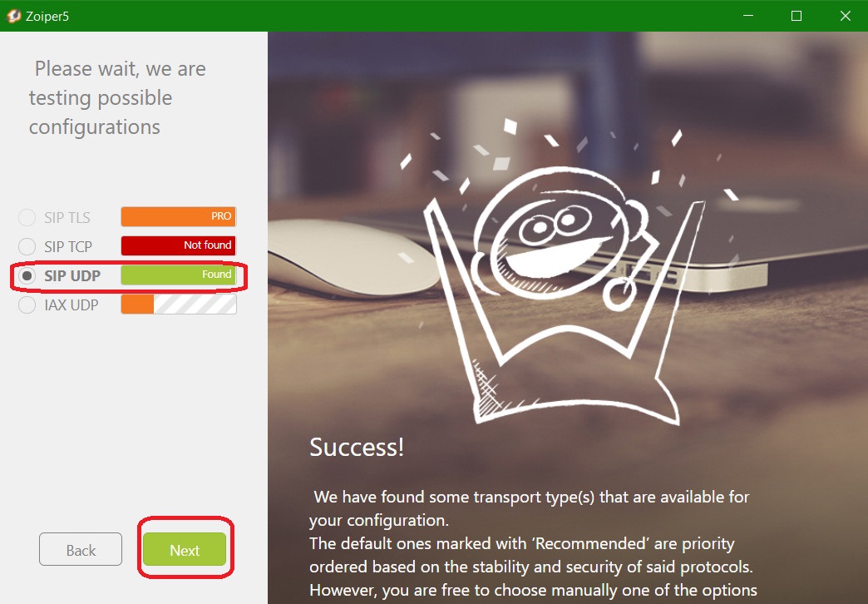Select the IAX UDP radio button

click(x=27, y=304)
